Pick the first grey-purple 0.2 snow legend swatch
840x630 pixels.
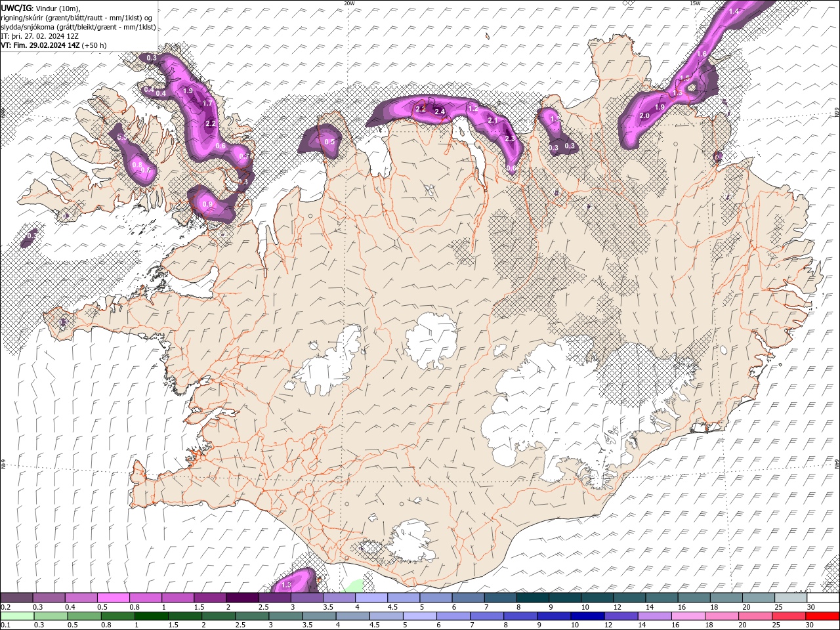(16, 598)
